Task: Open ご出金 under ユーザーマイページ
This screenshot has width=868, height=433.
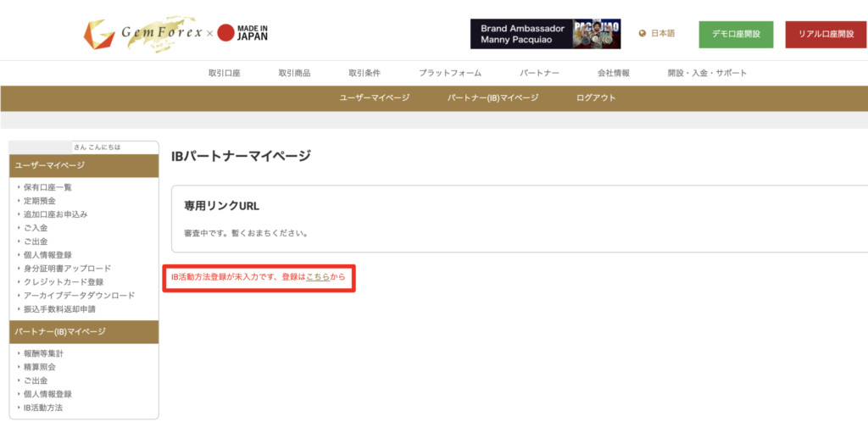Action: (x=36, y=241)
